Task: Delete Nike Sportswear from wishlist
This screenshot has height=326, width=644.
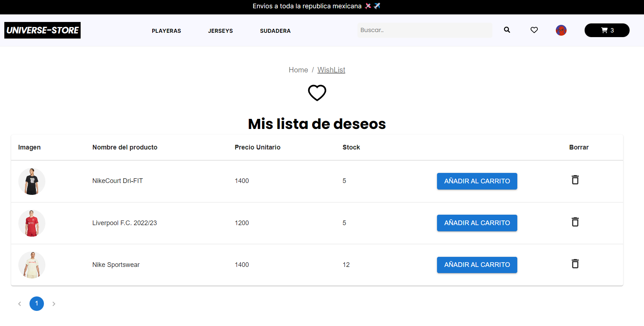Action: point(575,264)
